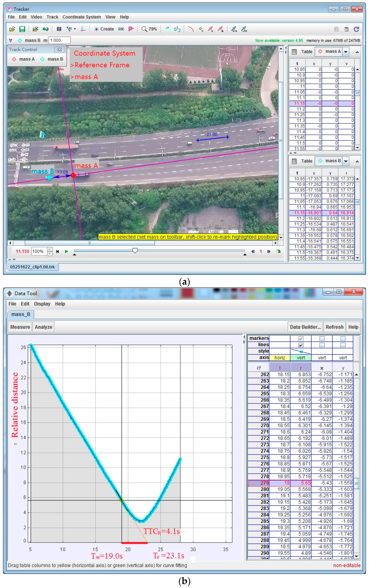Open Coordinate System menu
The height and width of the screenshot is (588, 369).
tap(81, 17)
